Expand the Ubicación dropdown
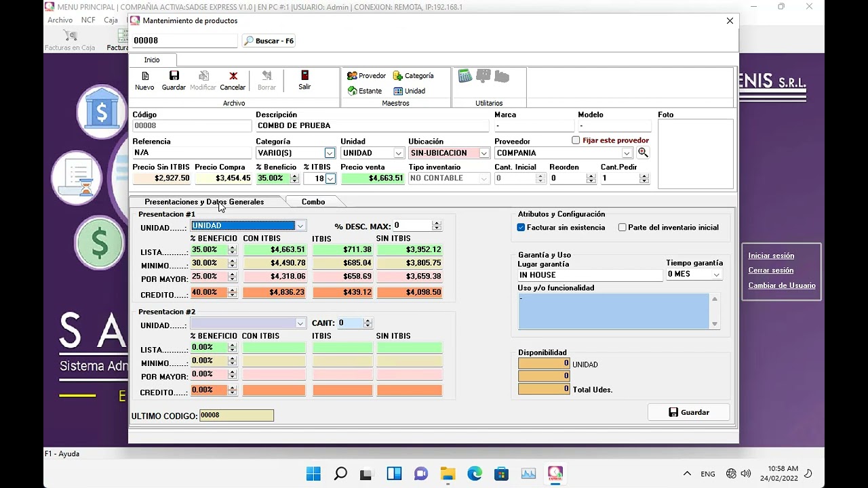The image size is (868, 488). tap(484, 153)
